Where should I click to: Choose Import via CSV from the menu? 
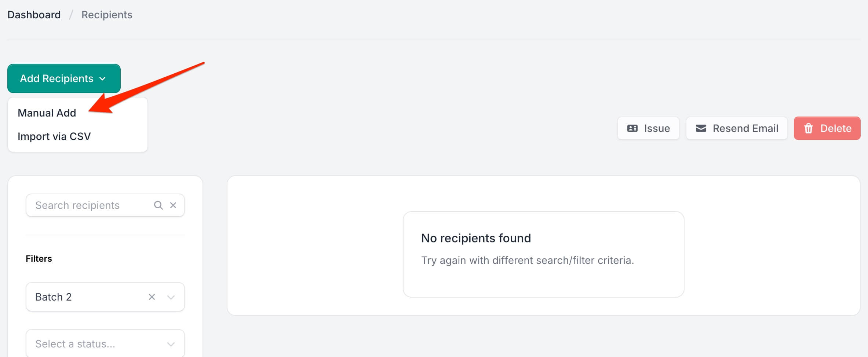[54, 136]
